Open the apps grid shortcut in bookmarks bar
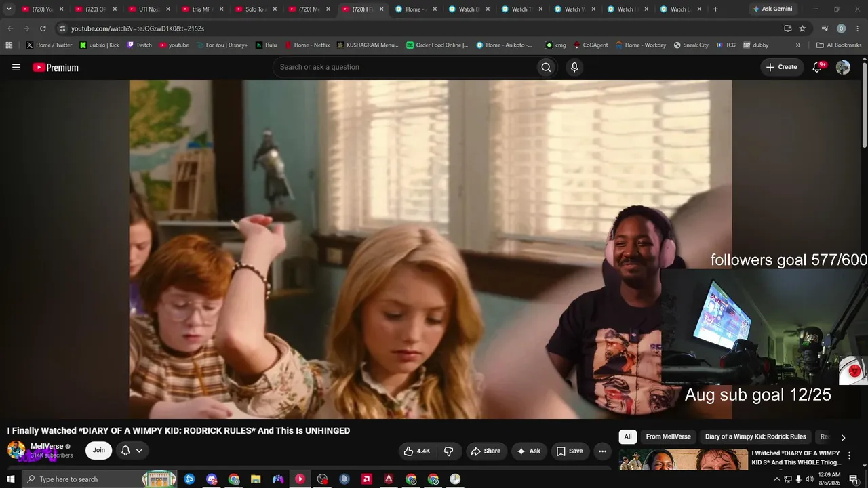Screen dimensions: 868x488 [x=9, y=45]
